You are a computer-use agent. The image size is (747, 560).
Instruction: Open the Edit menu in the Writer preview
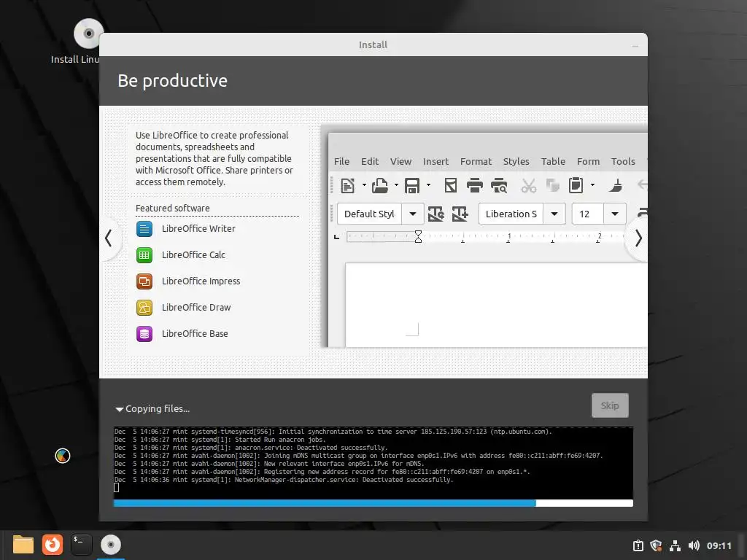pos(370,161)
